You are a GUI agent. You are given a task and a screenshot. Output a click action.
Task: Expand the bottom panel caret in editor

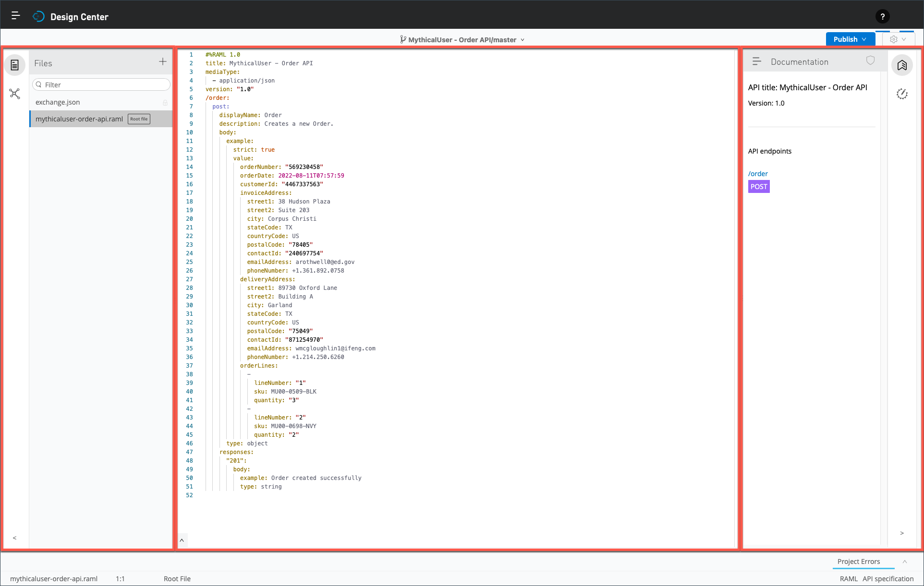pyautogui.click(x=182, y=540)
